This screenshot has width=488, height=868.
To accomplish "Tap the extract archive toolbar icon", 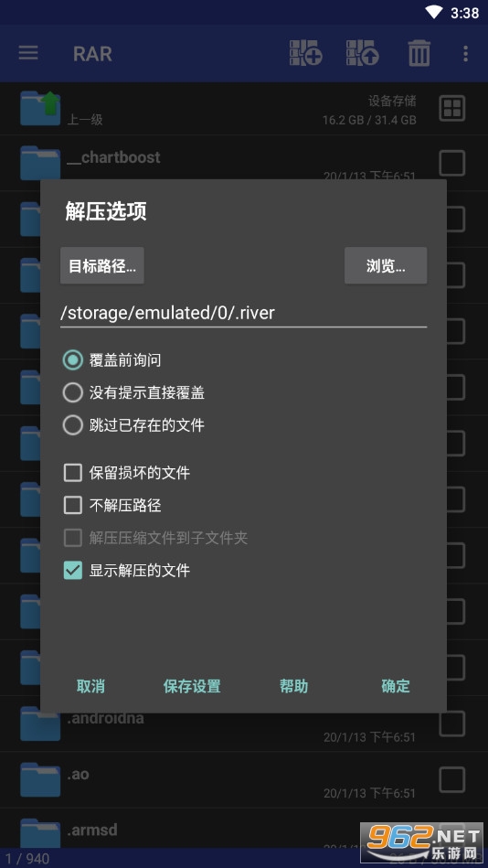I will point(363,53).
